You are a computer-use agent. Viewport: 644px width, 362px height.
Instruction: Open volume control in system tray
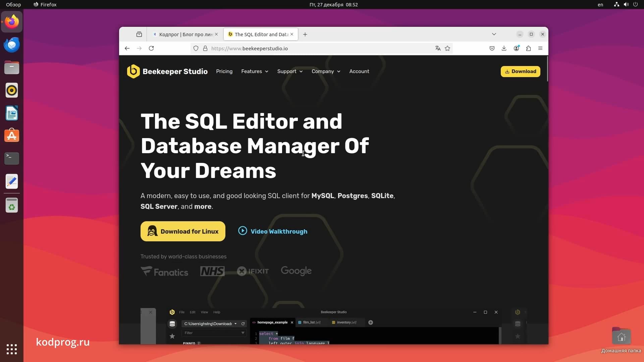click(x=626, y=5)
